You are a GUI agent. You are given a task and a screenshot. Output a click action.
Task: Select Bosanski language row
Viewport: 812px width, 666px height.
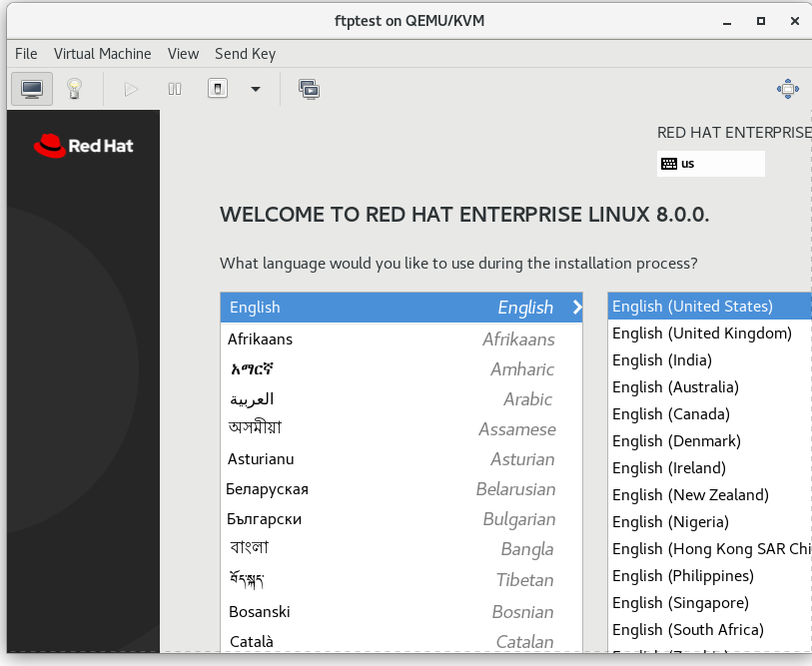coord(402,612)
